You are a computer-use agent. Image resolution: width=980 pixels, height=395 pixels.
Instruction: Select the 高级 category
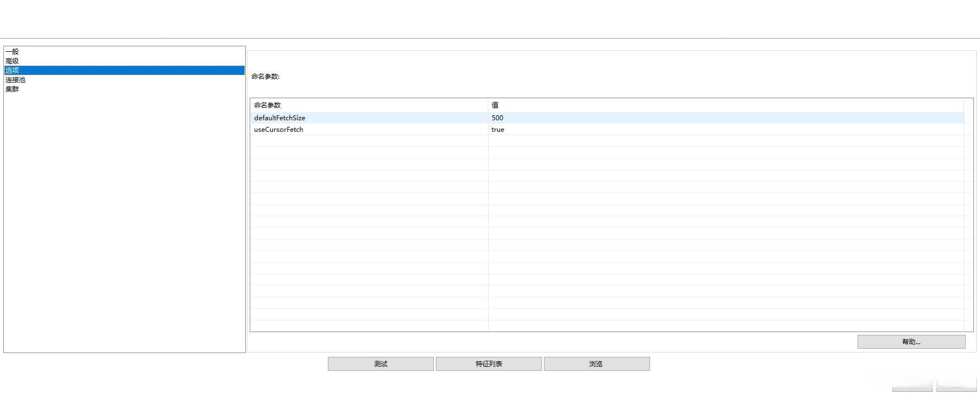(x=124, y=61)
